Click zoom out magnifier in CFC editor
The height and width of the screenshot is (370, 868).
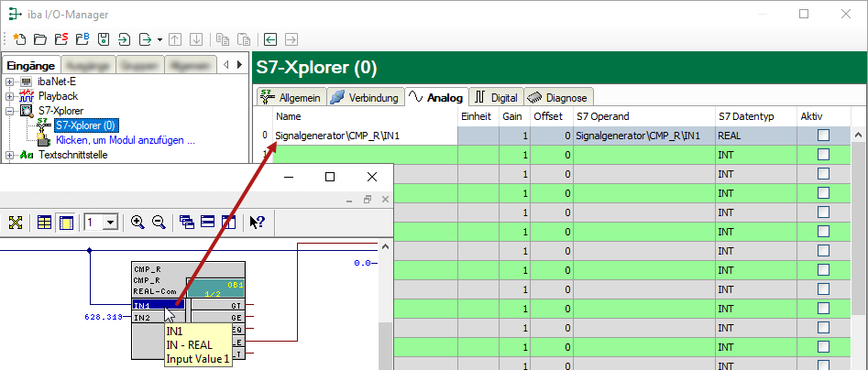point(158,222)
